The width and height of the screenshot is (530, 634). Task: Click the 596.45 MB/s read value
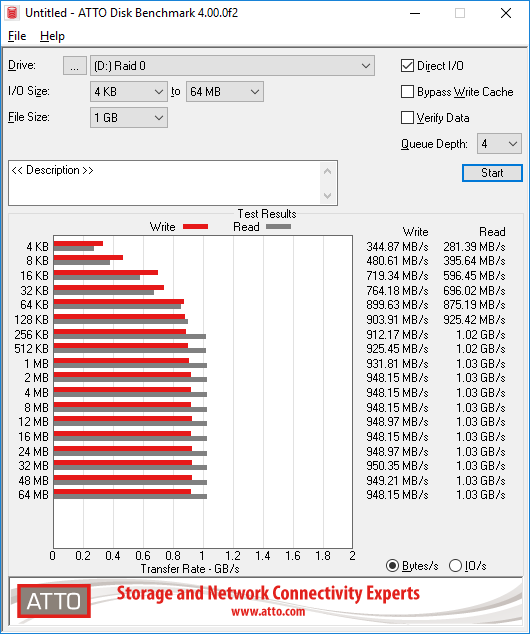(x=474, y=276)
